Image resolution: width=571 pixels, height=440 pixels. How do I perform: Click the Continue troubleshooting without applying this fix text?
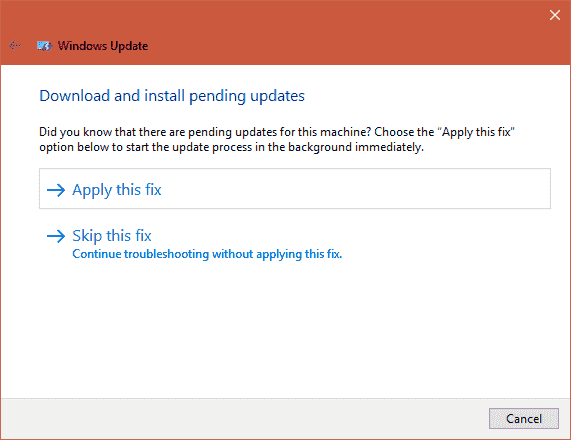click(x=207, y=254)
